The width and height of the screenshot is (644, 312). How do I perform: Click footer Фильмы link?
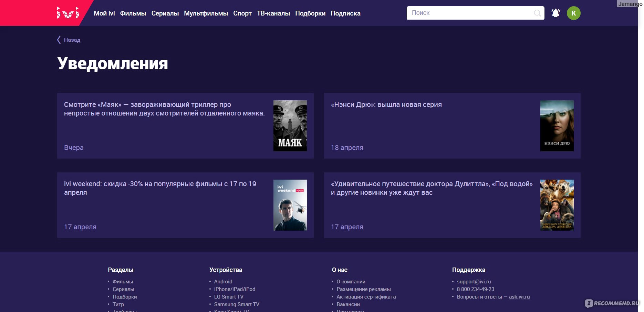tap(123, 282)
